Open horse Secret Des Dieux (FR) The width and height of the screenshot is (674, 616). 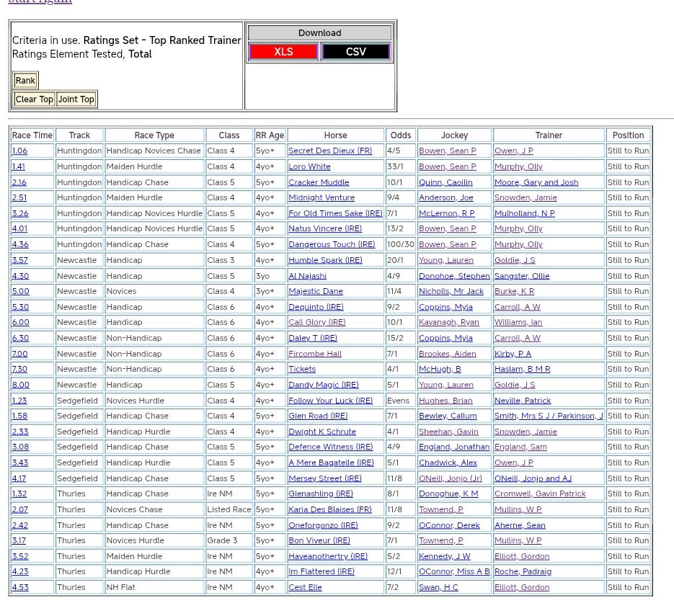pos(330,151)
